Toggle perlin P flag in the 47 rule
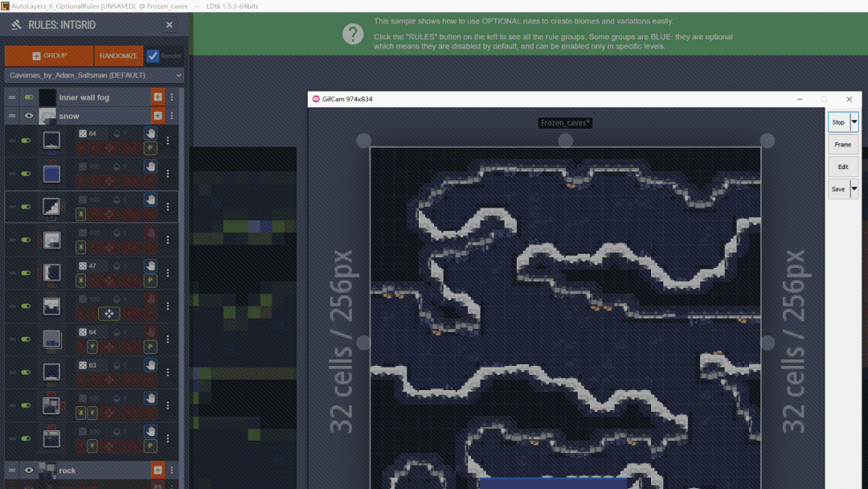 [x=150, y=280]
